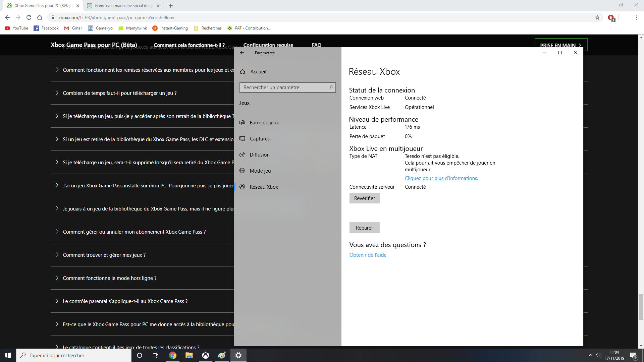
Task: Open the red extension icon in Chrome
Action: coord(611,18)
